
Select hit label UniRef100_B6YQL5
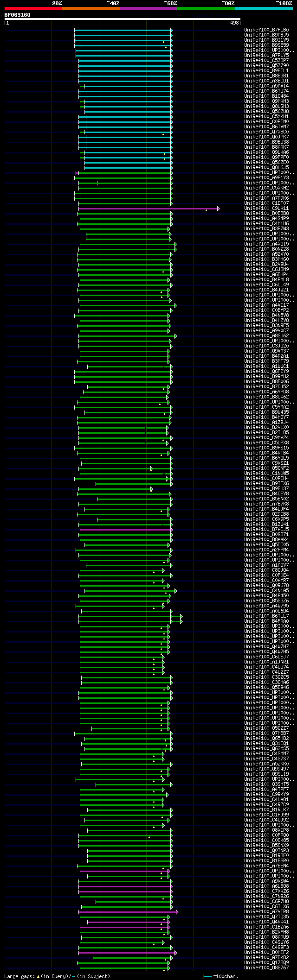pos(266,458)
